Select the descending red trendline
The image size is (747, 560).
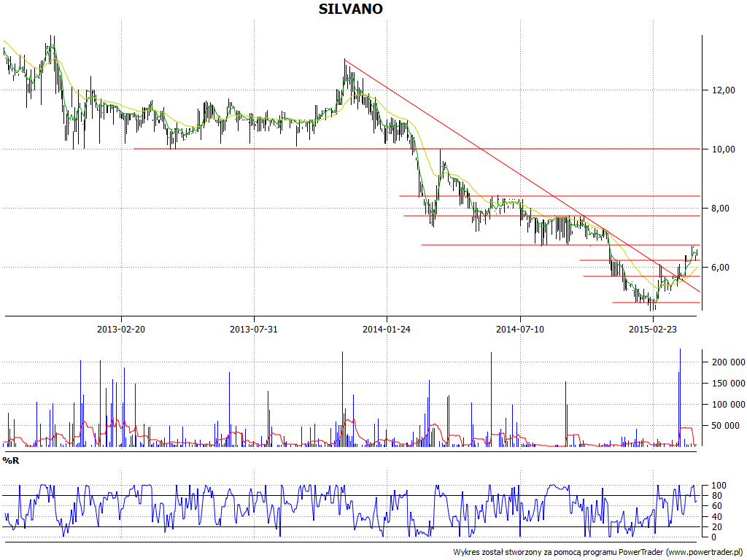[x=522, y=175]
